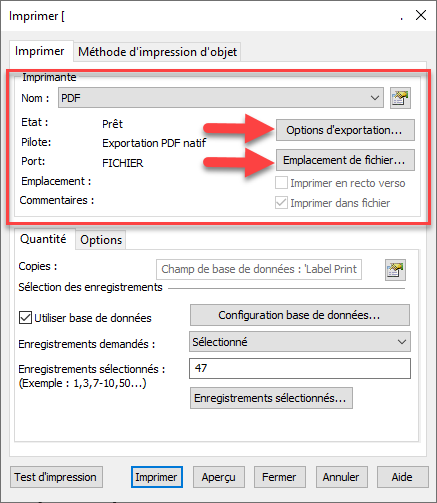Open printer properties icon beside PDF name
The width and height of the screenshot is (437, 503).
tap(400, 98)
